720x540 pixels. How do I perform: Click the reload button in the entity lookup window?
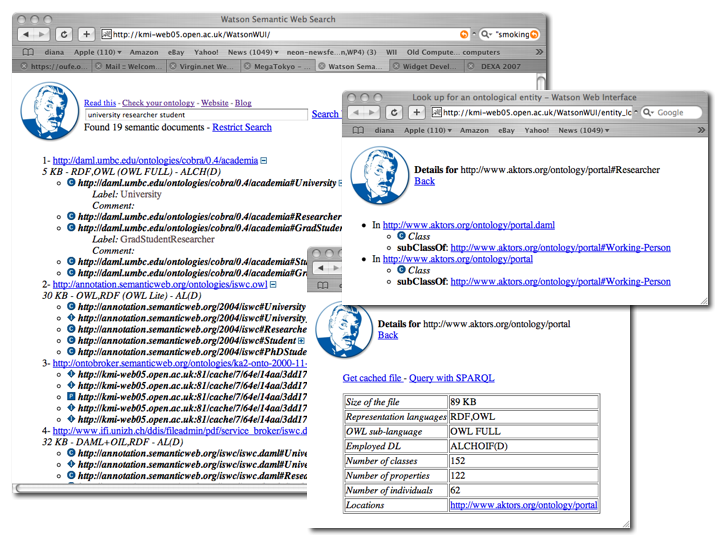394,113
